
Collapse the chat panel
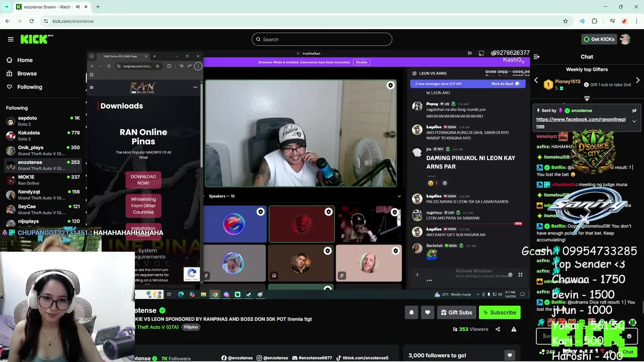536,57
